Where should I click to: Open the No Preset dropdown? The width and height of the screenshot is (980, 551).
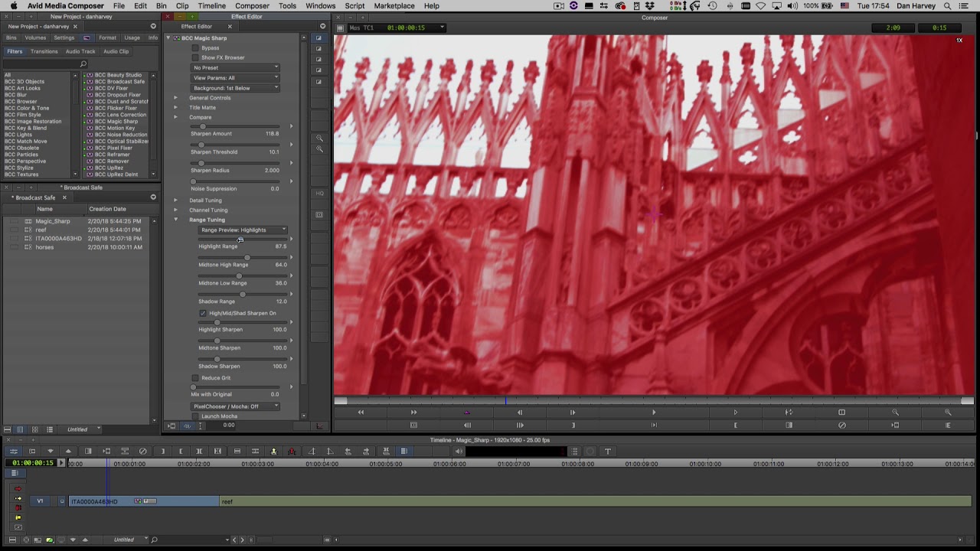[236, 67]
